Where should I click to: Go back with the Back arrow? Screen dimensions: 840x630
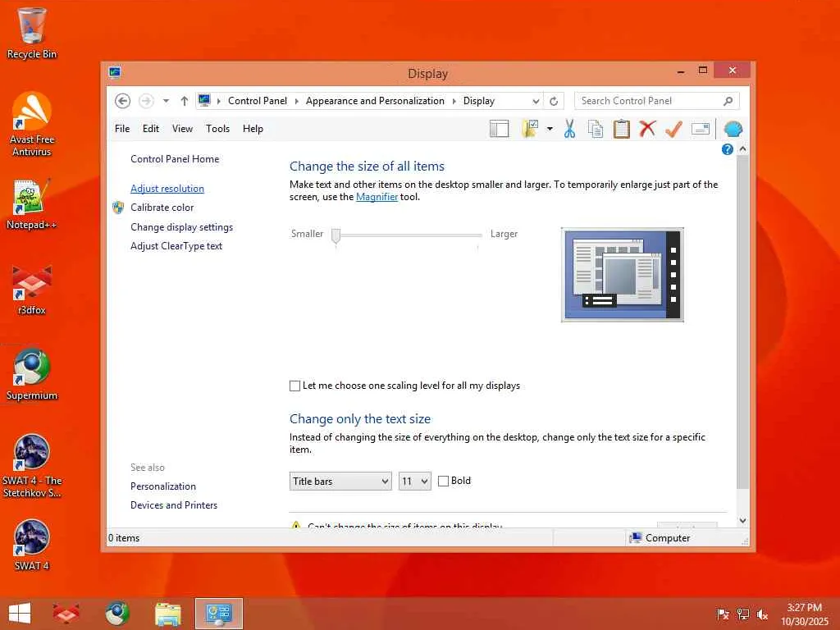[123, 101]
